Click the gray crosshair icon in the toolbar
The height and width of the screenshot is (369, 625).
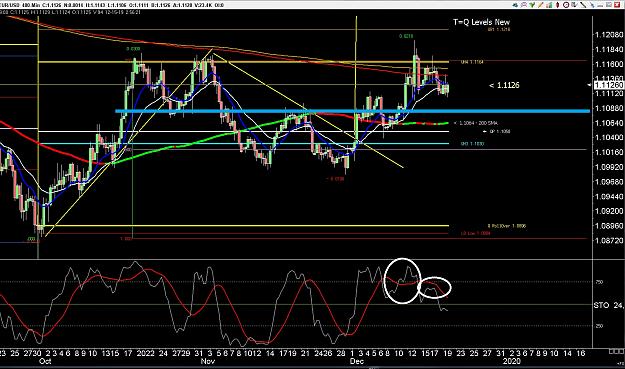click(524, 5)
